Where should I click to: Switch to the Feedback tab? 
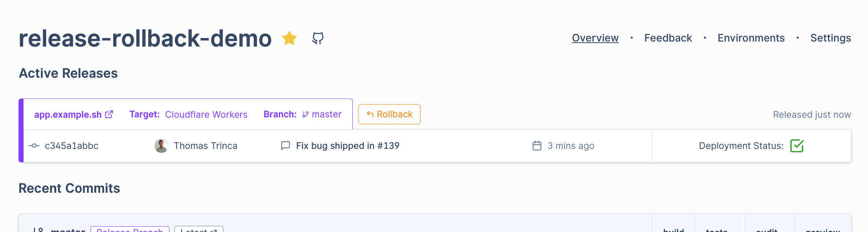tap(668, 38)
